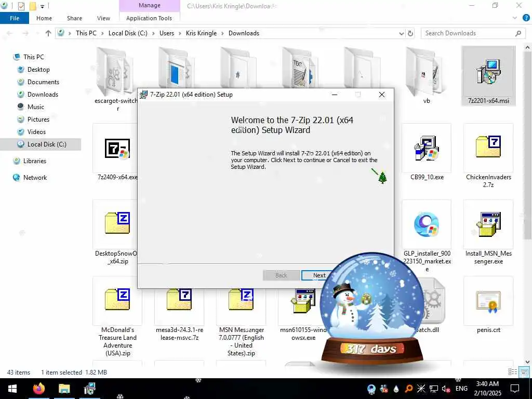Select McDonald's Treasure Land Adventure zip
This screenshot has width=532, height=399.
[117, 299]
